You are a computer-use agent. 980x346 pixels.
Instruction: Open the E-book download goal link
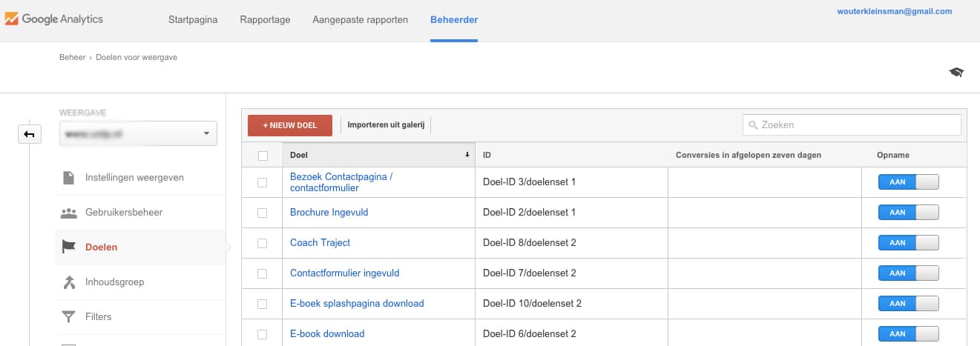pos(327,334)
